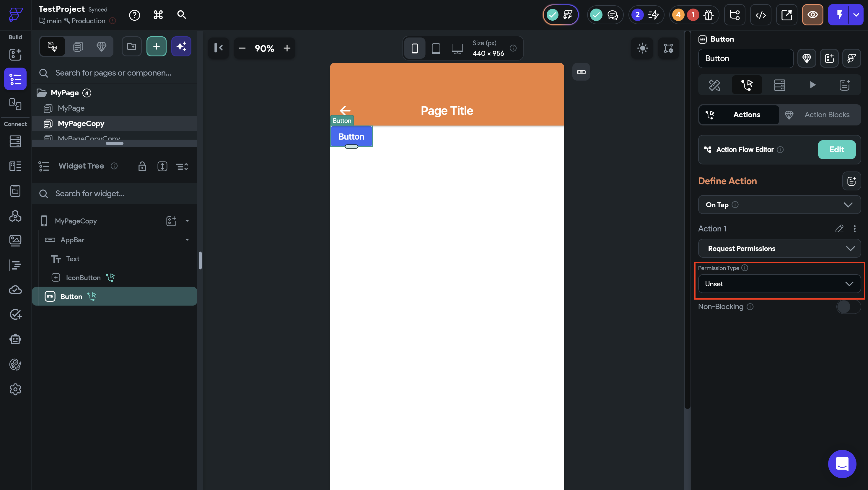Viewport: 868px width, 490px height.
Task: Click the add page plus button
Action: pos(156,46)
